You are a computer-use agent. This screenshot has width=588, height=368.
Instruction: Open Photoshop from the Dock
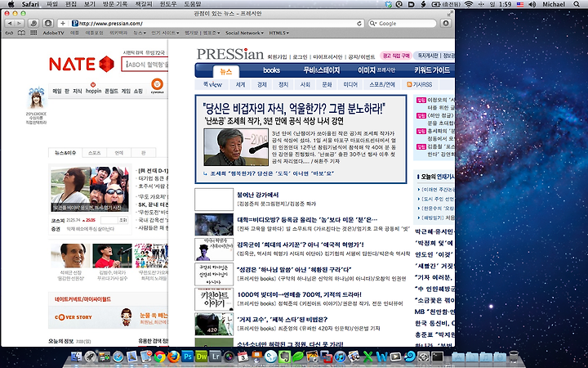coord(187,356)
